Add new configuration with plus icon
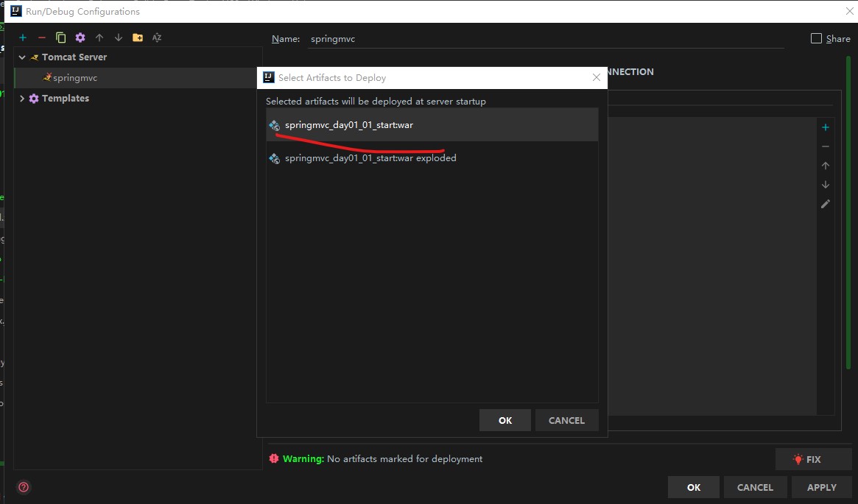858x504 pixels. 22,38
